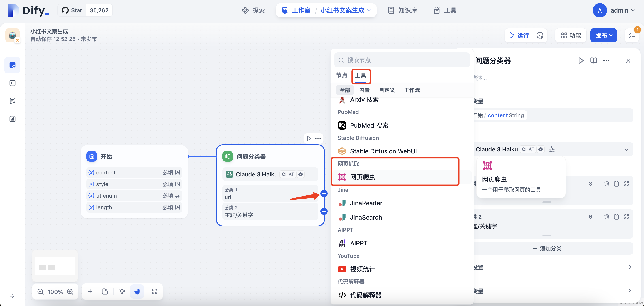Click the 添加分类 button
This screenshot has width=644, height=306.
548,248
